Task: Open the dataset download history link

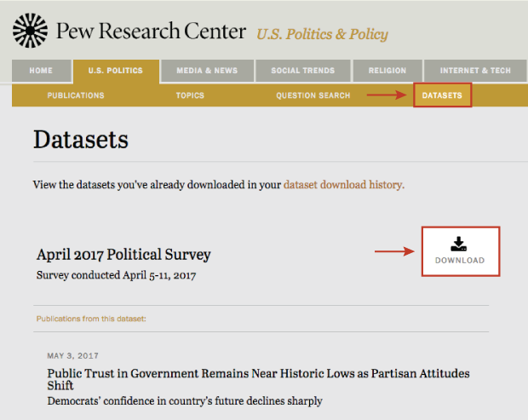Action: pos(344,185)
